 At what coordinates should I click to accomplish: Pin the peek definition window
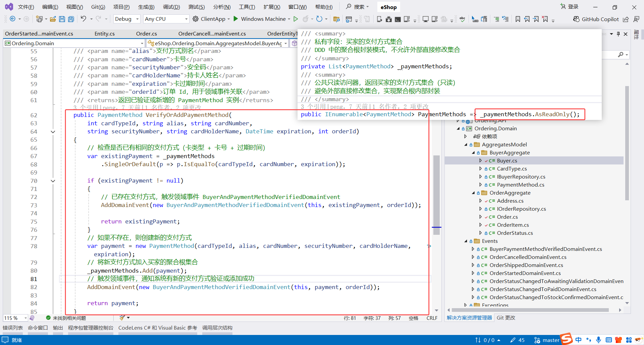[618, 34]
